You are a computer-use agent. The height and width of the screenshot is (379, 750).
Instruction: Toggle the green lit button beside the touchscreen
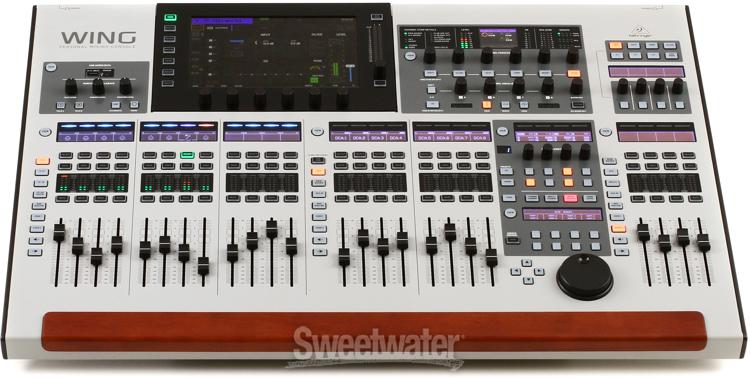pos(168,18)
